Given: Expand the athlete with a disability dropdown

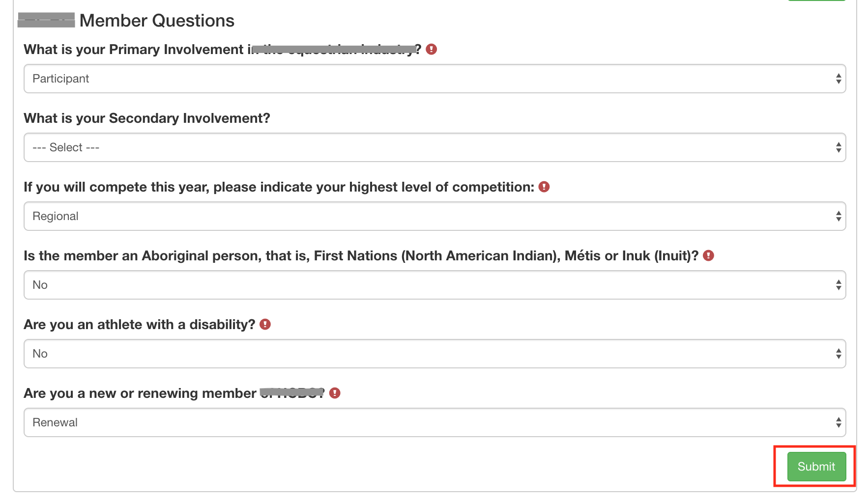Looking at the screenshot, I should pos(434,354).
